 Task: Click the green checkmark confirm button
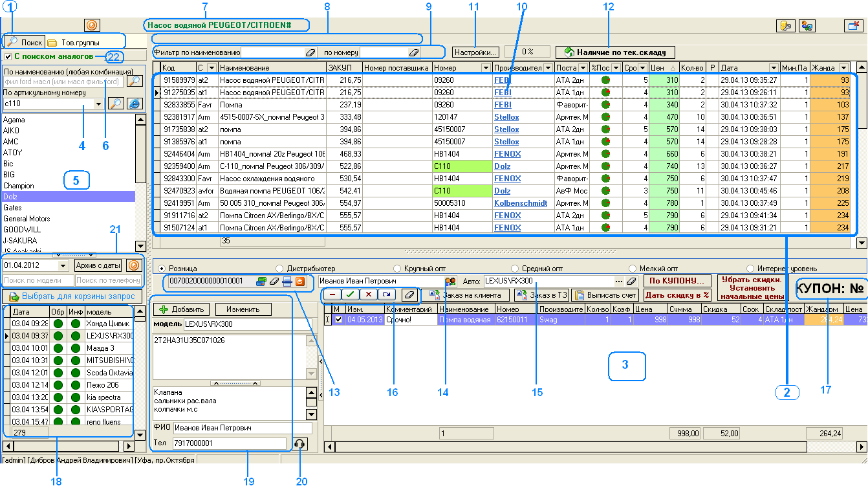[x=350, y=294]
